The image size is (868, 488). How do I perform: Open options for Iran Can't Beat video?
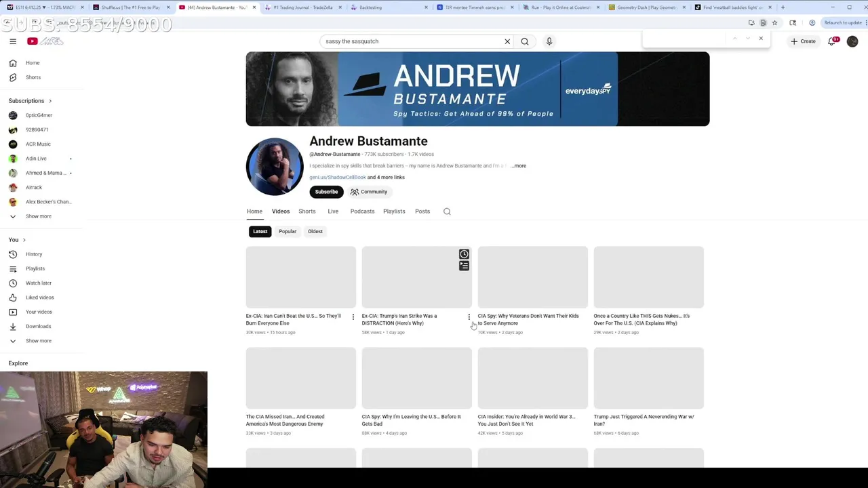pos(353,317)
